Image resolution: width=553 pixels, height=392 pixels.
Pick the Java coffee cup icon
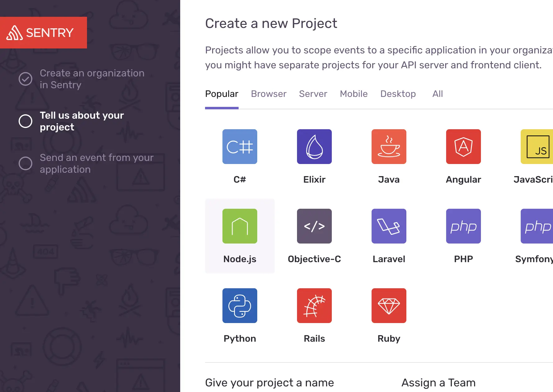389,147
